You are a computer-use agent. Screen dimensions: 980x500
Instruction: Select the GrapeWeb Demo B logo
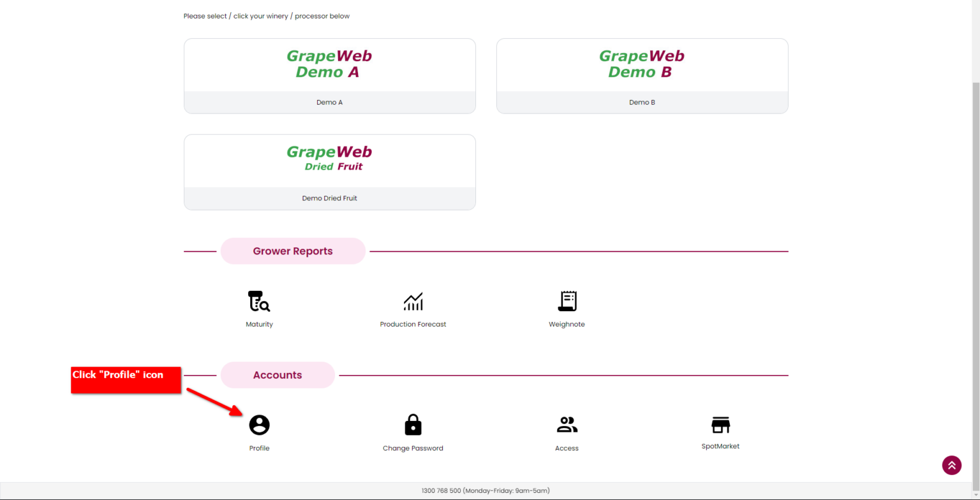coord(642,64)
